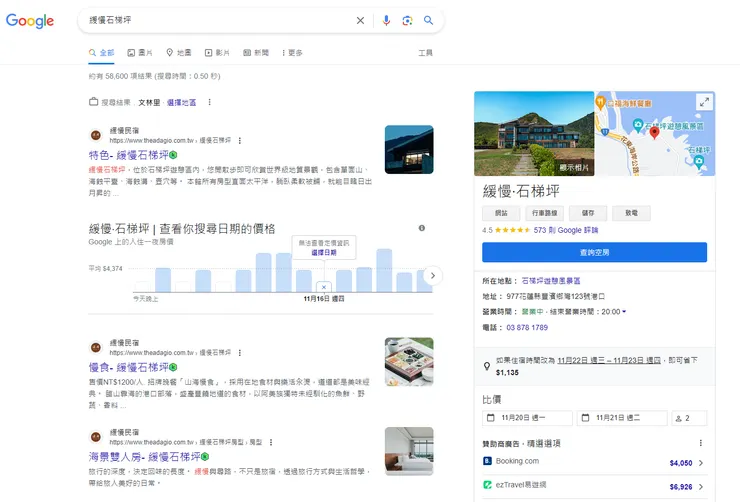Open Google Lens image search icon
Viewport: 740px width, 502px height.
pyautogui.click(x=407, y=20)
